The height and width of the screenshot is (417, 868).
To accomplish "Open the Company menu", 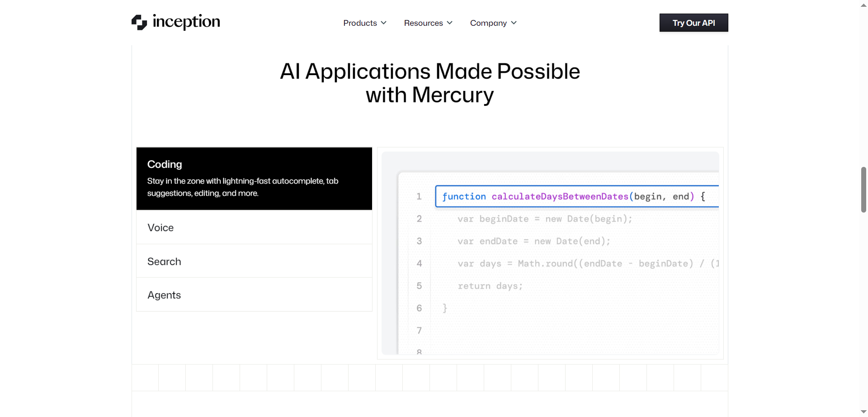I will click(493, 23).
